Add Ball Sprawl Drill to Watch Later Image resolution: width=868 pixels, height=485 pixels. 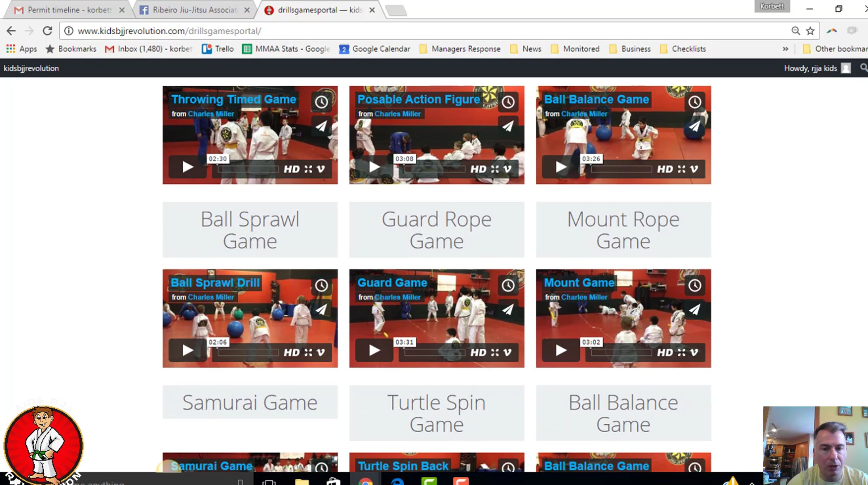(321, 285)
